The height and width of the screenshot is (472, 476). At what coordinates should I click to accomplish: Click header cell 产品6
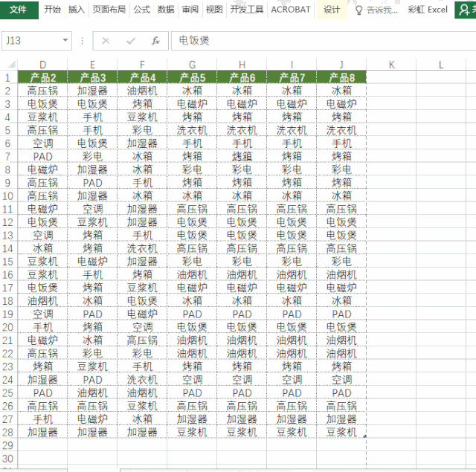[242, 77]
